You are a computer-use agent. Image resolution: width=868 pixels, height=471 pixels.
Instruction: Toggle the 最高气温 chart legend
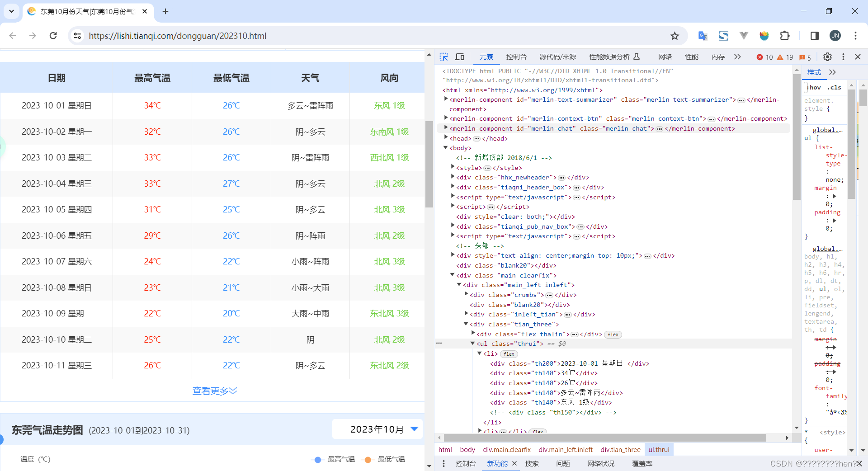click(x=333, y=459)
